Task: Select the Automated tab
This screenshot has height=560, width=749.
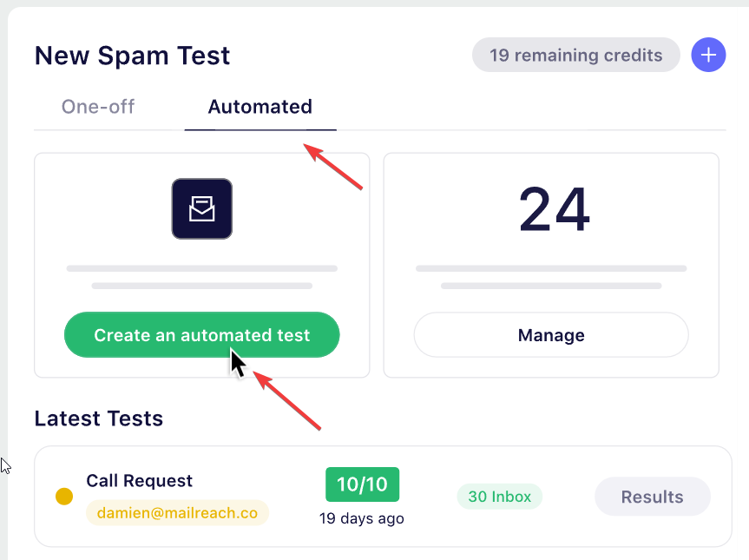Action: [x=260, y=107]
